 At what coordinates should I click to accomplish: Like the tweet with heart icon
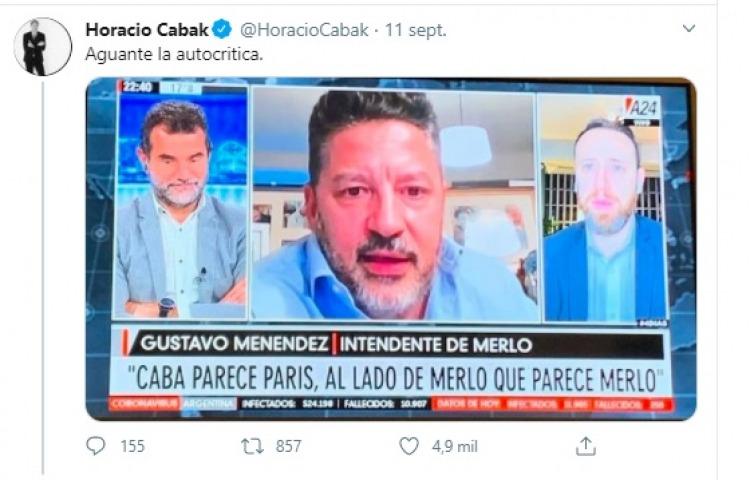point(409,446)
